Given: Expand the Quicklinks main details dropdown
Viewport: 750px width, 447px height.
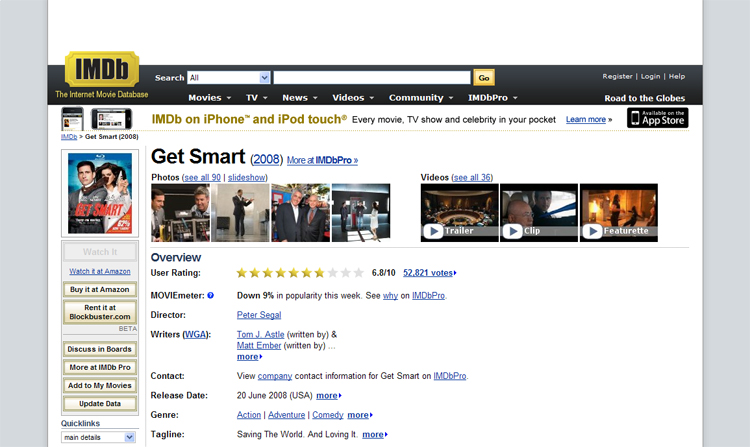Looking at the screenshot, I should click(99, 437).
